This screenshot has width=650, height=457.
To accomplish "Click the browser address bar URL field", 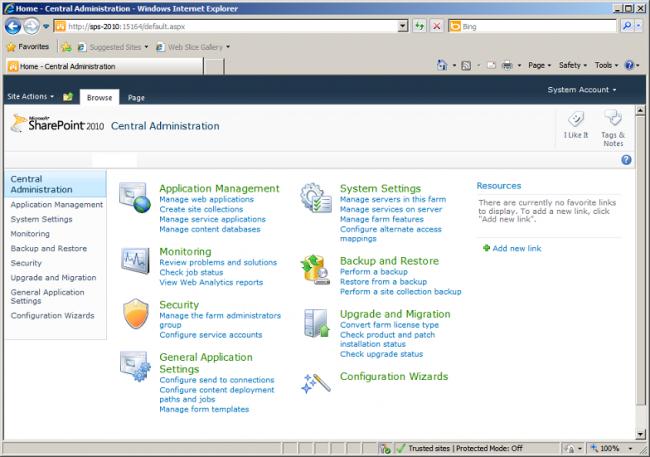I will (x=230, y=26).
